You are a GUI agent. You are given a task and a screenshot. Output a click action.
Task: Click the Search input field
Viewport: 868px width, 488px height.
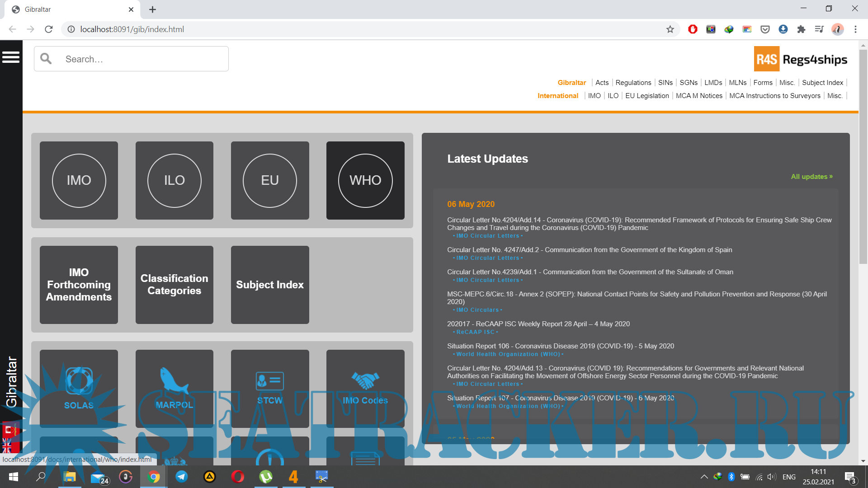pos(145,59)
